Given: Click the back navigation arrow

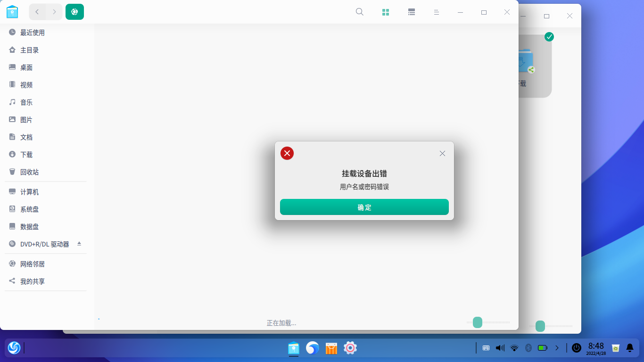Looking at the screenshot, I should coord(37,12).
